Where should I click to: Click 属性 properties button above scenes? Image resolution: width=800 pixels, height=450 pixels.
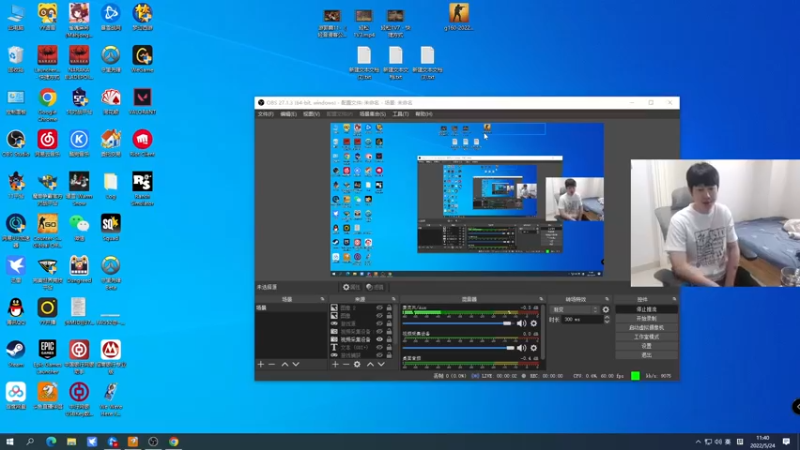(351, 287)
